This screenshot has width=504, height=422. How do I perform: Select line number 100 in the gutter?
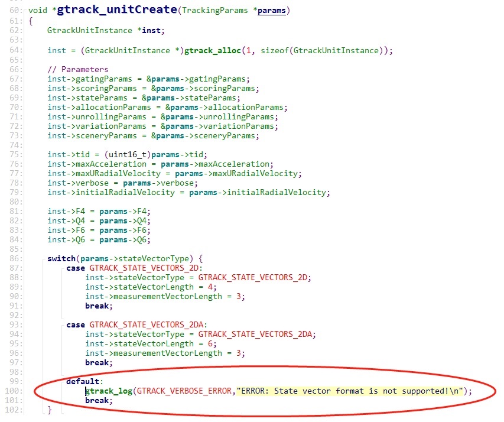click(14, 391)
